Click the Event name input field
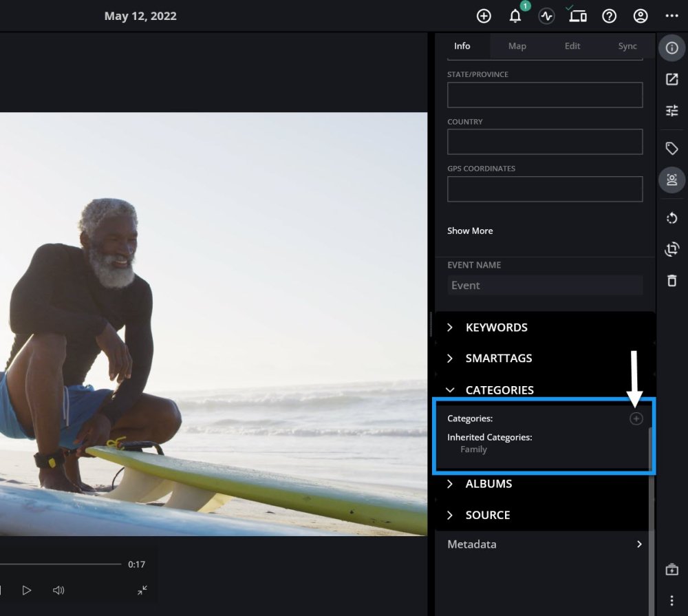 point(545,285)
